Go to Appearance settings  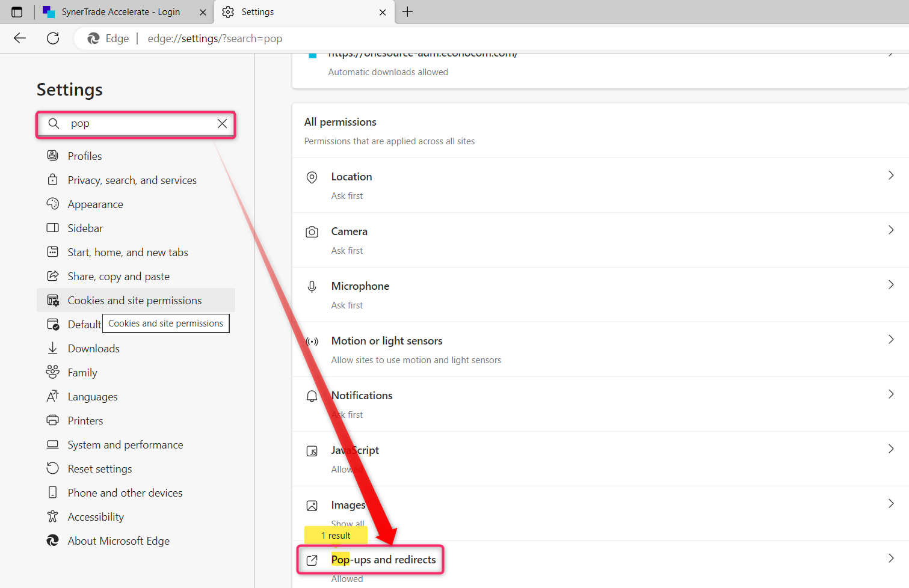tap(136, 204)
